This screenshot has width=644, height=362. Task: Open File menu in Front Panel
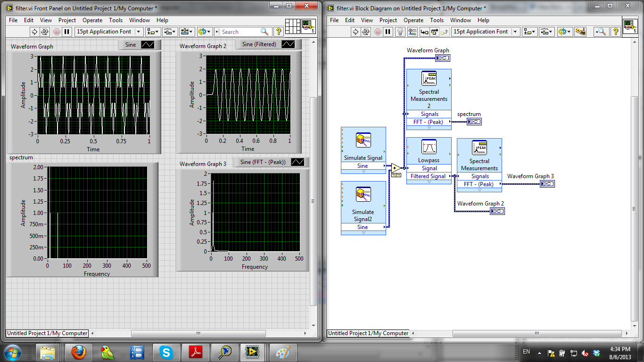pos(13,20)
